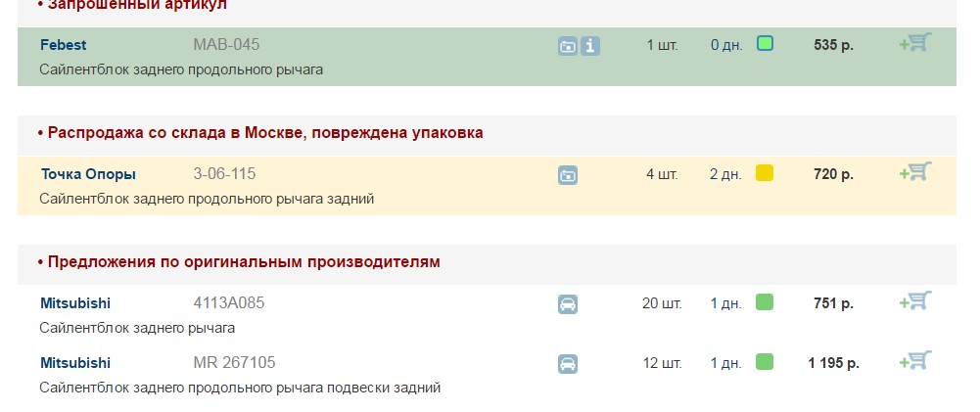
Task: Click green availability square for 4113A085
Action: click(765, 302)
